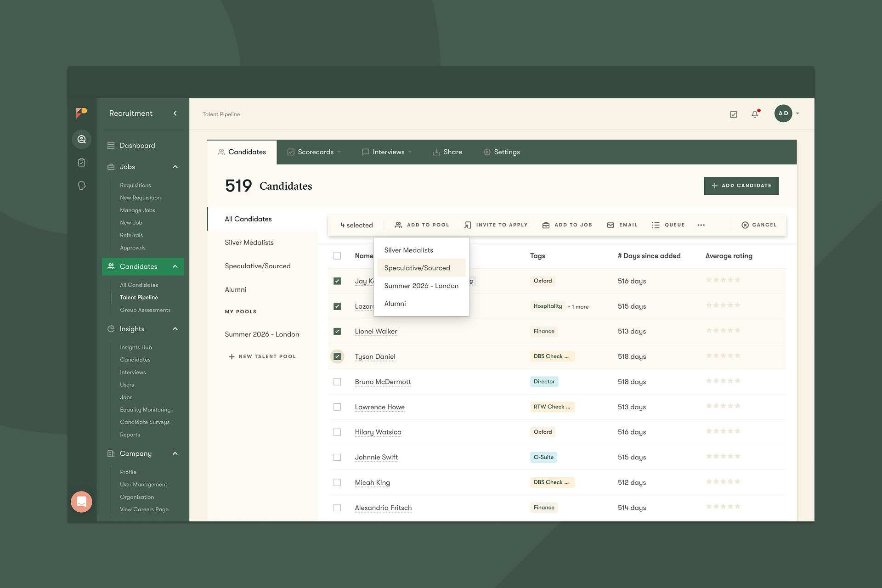Viewport: 882px width, 588px height.
Task: Collapse the Jobs sidebar section
Action: (x=175, y=167)
